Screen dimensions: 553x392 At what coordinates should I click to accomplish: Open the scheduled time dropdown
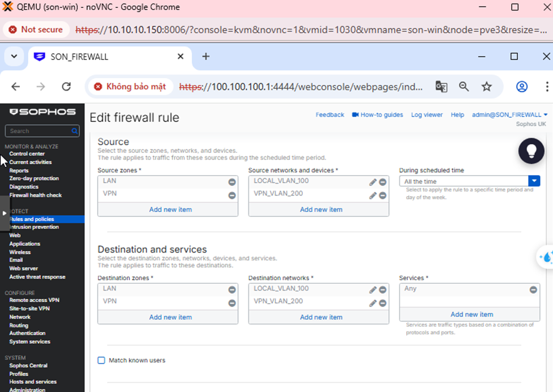(x=534, y=181)
